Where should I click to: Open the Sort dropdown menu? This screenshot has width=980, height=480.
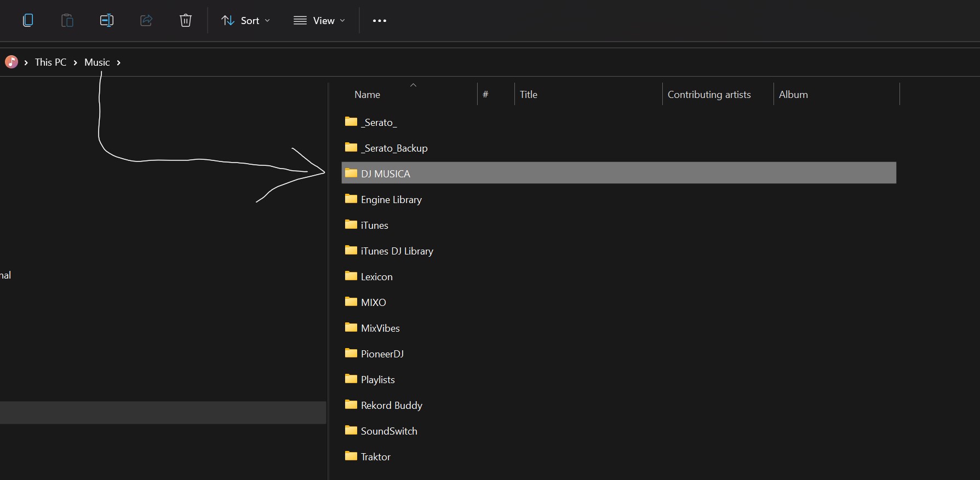[x=245, y=20]
